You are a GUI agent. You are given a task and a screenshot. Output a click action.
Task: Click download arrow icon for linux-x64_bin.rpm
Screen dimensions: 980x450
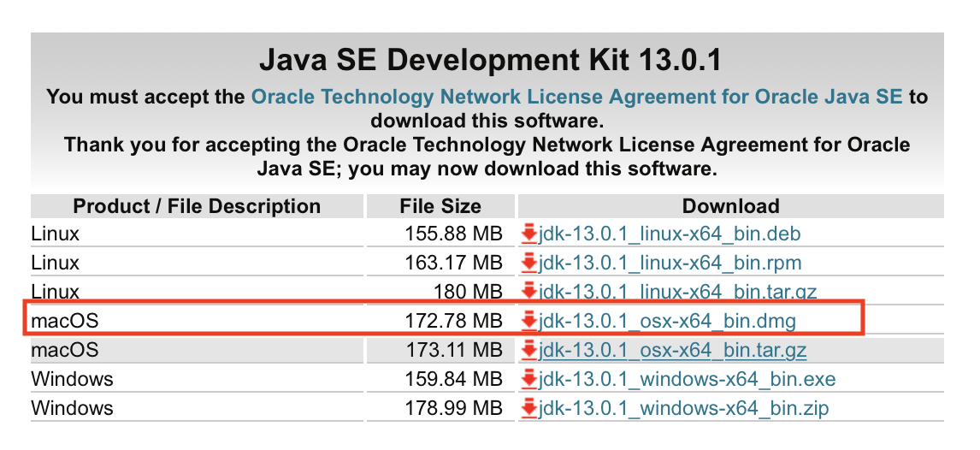[528, 263]
